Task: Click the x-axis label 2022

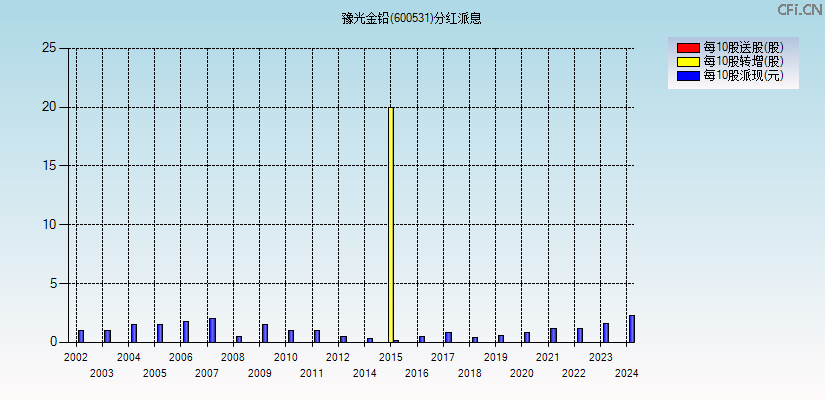Action: 574,374
